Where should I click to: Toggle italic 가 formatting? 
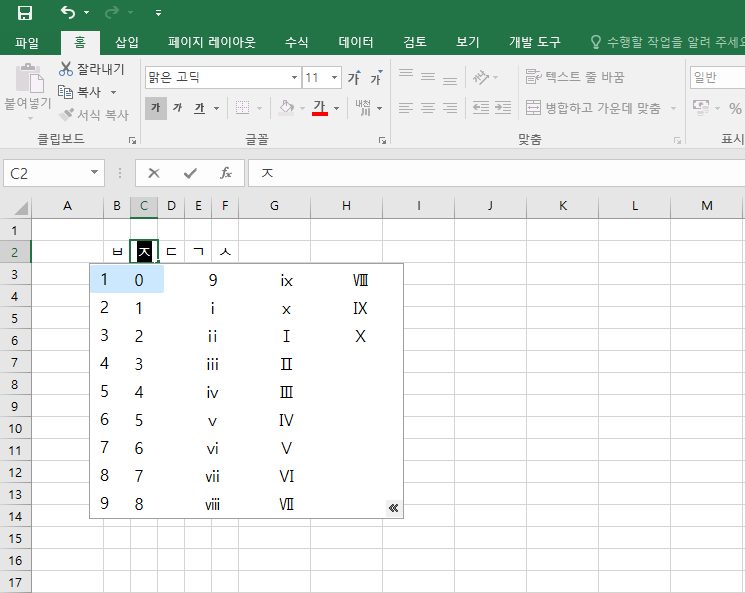(x=178, y=108)
